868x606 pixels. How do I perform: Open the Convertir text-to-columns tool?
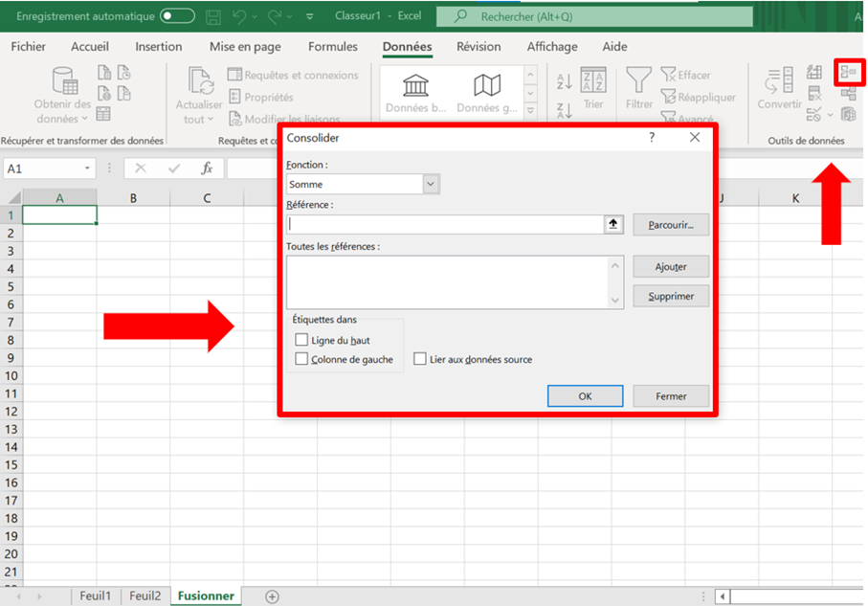pos(780,84)
